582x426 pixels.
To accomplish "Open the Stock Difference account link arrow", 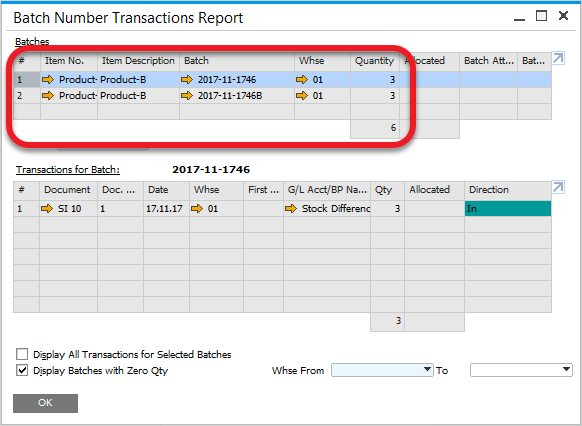I will (291, 209).
